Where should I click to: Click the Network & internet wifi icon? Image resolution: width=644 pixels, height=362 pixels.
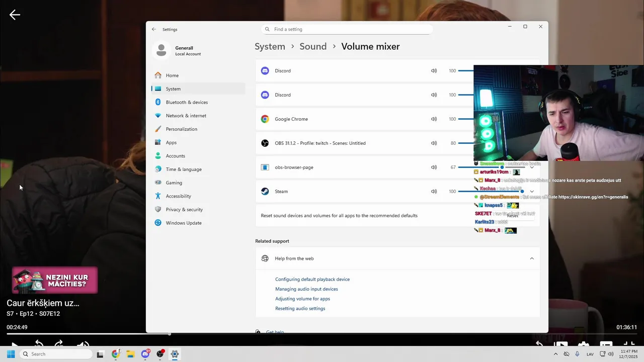[x=158, y=116]
